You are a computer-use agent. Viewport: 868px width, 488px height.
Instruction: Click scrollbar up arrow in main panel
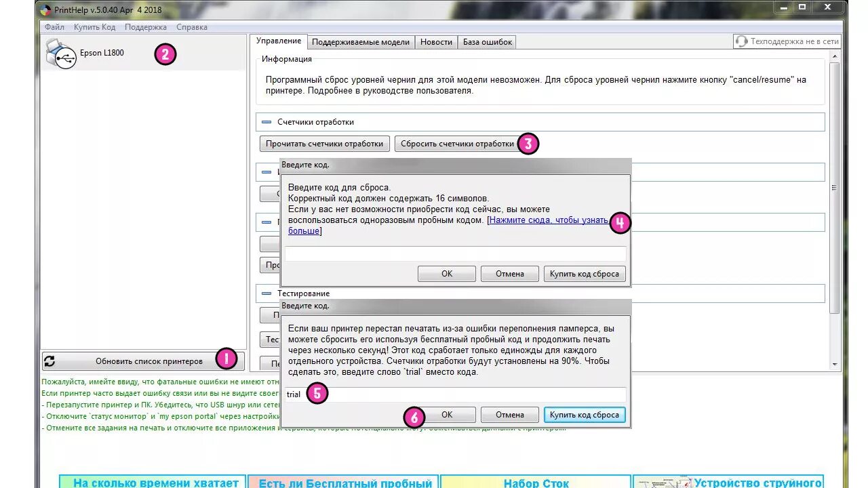(x=835, y=57)
